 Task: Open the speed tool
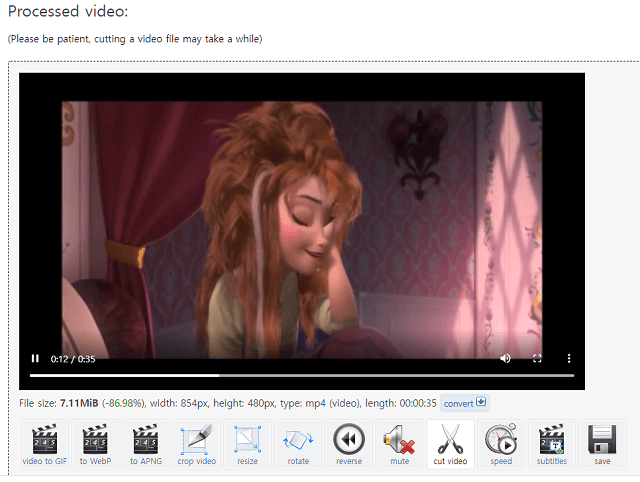[501, 444]
